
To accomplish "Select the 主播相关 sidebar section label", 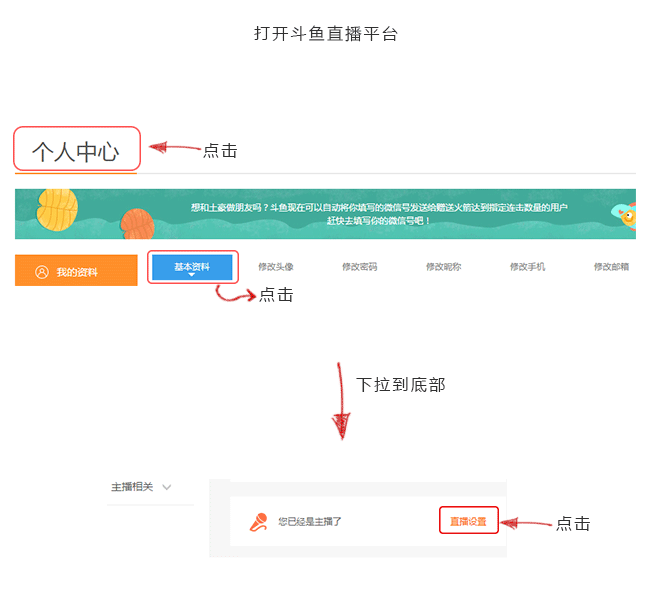I will point(132,487).
